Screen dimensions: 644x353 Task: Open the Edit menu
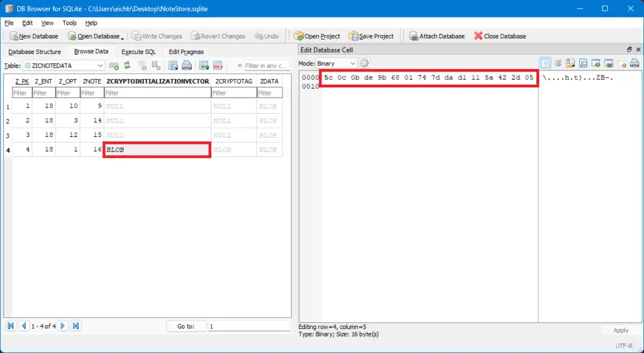[x=28, y=23]
